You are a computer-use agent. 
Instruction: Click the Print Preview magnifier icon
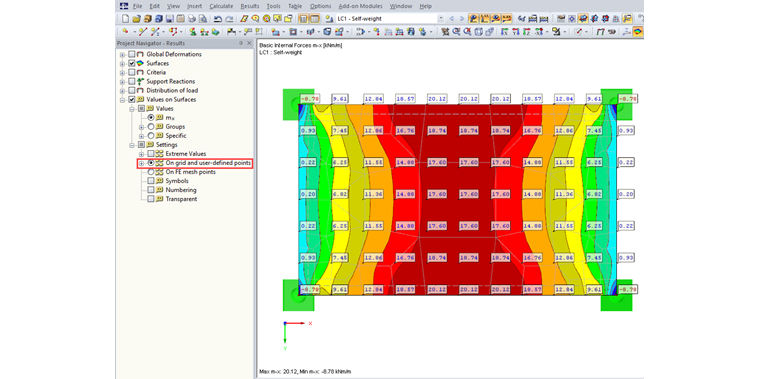tap(203, 19)
